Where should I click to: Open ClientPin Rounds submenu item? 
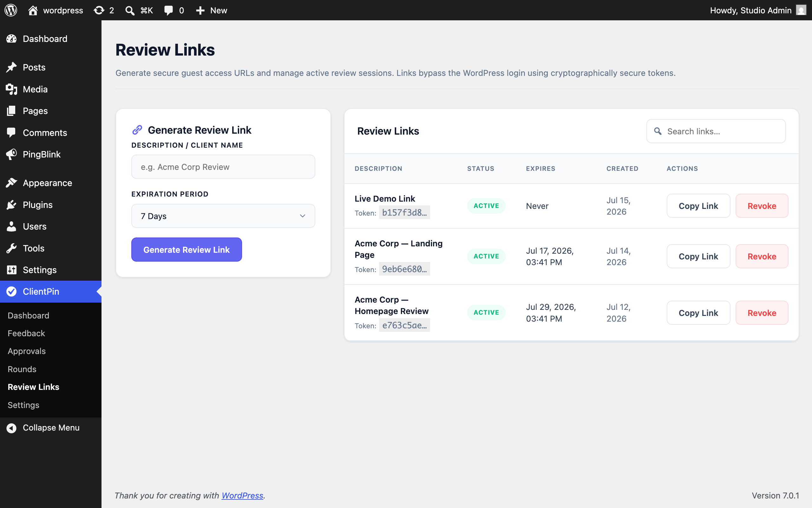coord(22,369)
